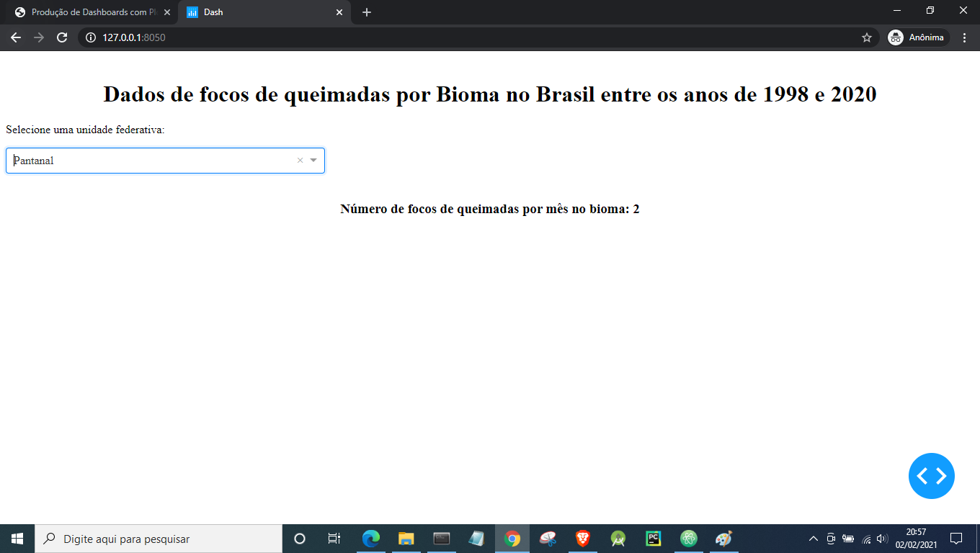Open the terminal window from taskbar
The width and height of the screenshot is (980, 553).
pyautogui.click(x=442, y=539)
